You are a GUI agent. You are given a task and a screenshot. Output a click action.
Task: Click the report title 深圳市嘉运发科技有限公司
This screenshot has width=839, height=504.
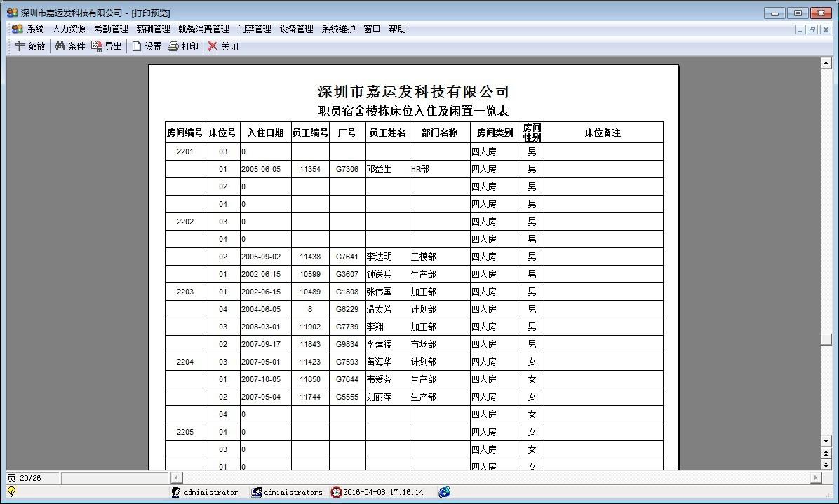coord(413,91)
